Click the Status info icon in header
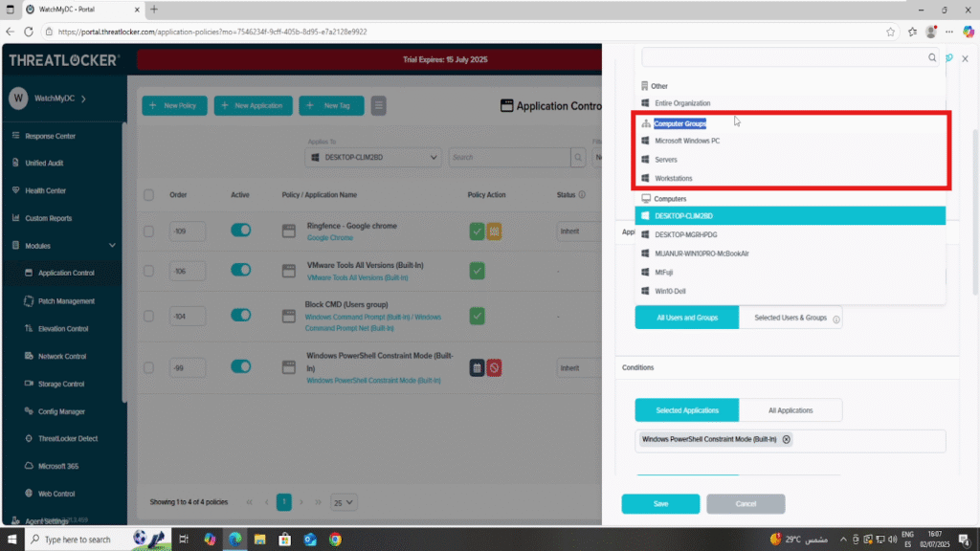Viewport: 980px width, 551px height. pyautogui.click(x=582, y=195)
